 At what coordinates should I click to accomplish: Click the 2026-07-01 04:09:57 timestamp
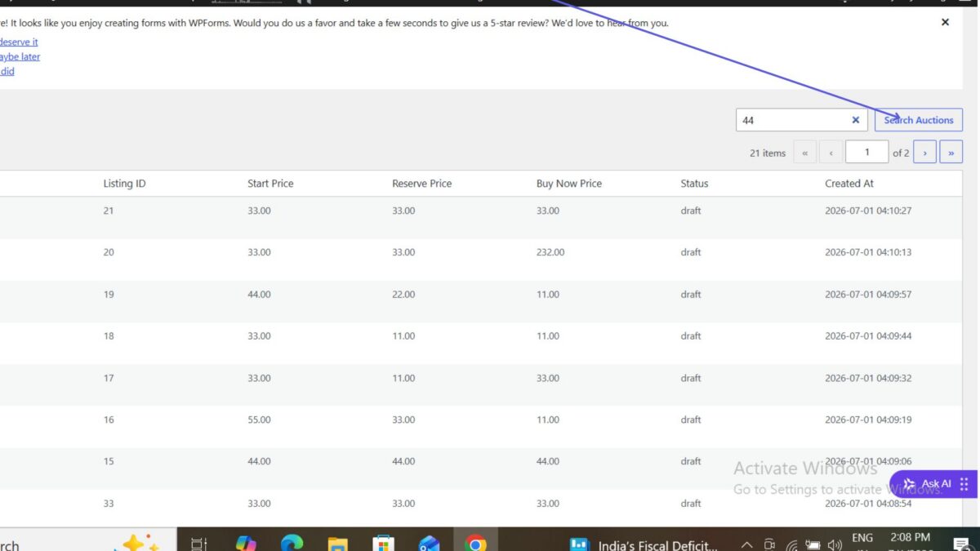click(x=868, y=294)
